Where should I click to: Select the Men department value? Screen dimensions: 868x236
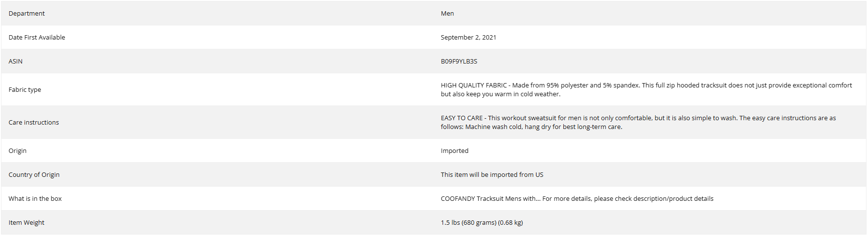pyautogui.click(x=447, y=13)
